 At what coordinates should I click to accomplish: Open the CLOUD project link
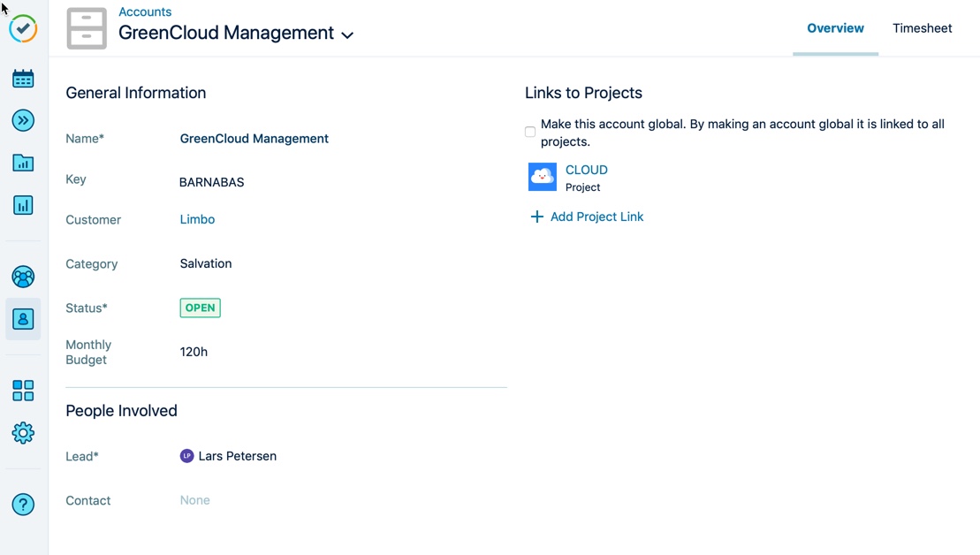[586, 170]
